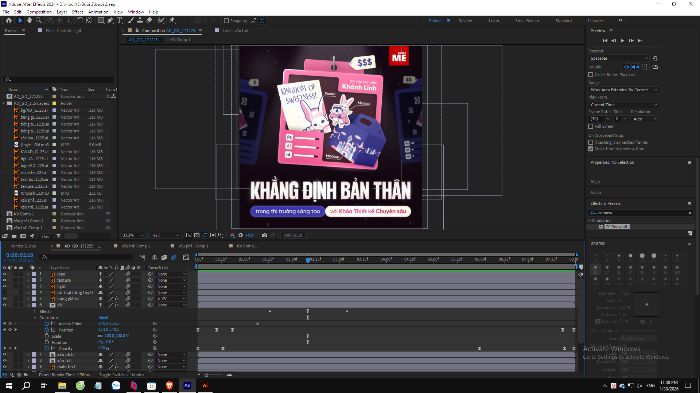Click the blue playhead on time ruler

click(308, 259)
